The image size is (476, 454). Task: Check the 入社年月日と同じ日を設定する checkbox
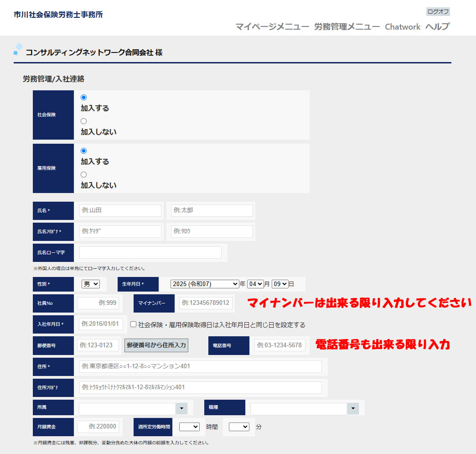click(134, 324)
